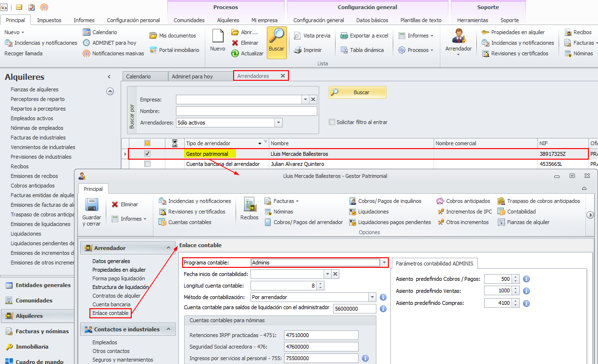Open the Calendario icon in the ribbon
Viewport: 598px width, 364px height.
[x=87, y=32]
